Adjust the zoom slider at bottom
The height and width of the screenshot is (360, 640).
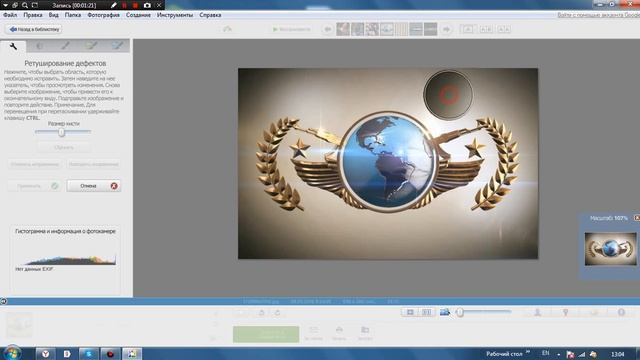[484, 312]
